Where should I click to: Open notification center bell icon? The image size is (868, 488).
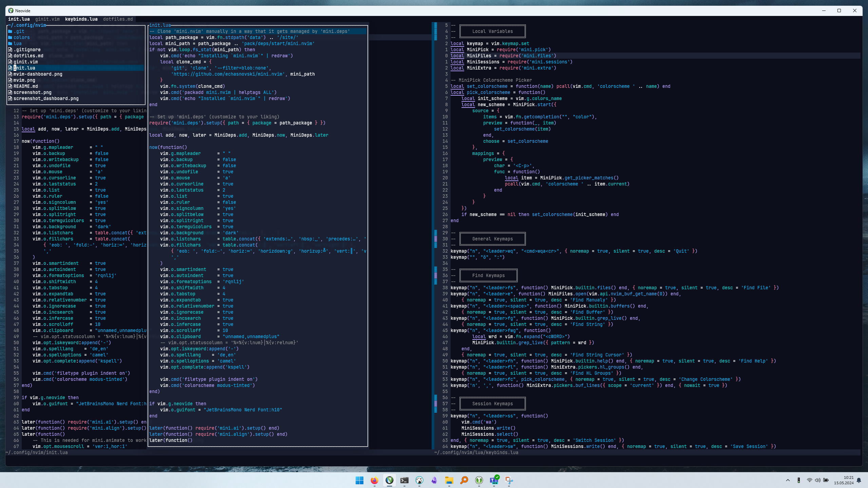pos(859,480)
